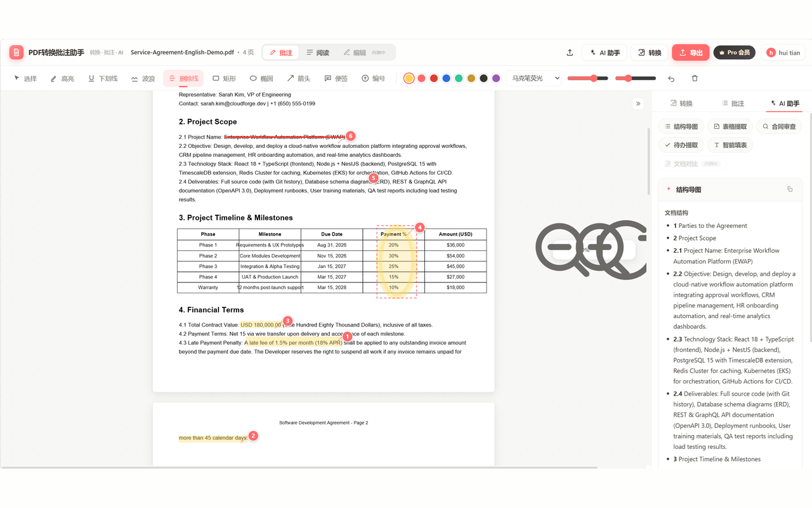Image resolution: width=812 pixels, height=508 pixels.
Task: Pick the blue color swatch
Action: 446,78
